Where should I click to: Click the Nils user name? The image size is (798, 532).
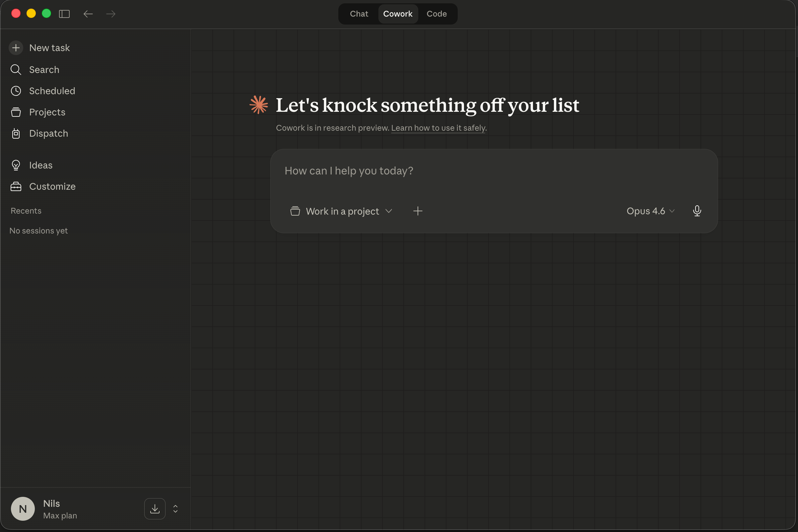coord(51,503)
